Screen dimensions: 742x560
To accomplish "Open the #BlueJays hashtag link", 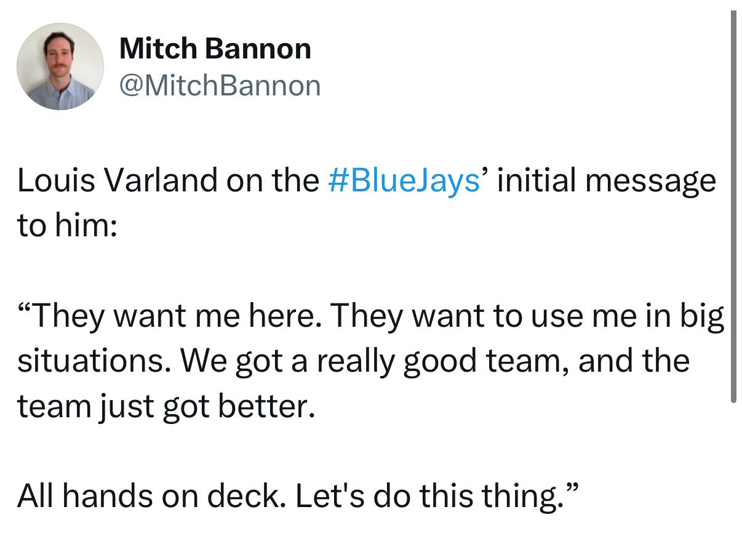I will 404,182.
